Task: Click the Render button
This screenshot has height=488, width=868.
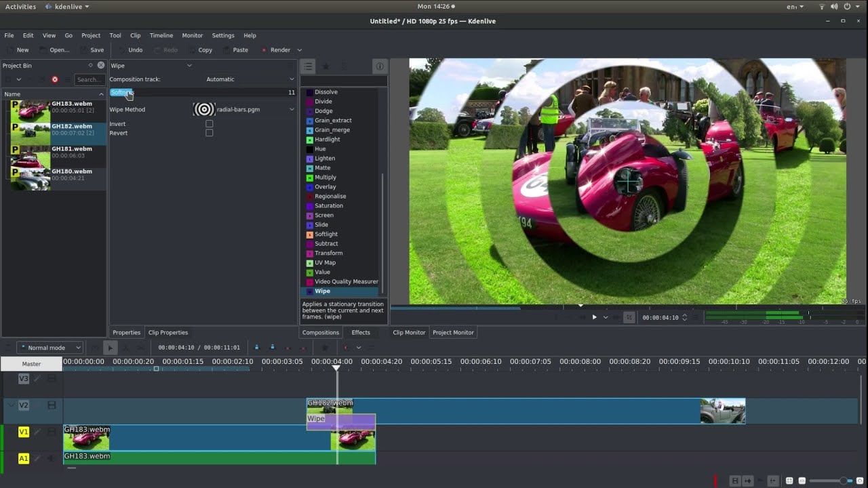Action: point(275,50)
